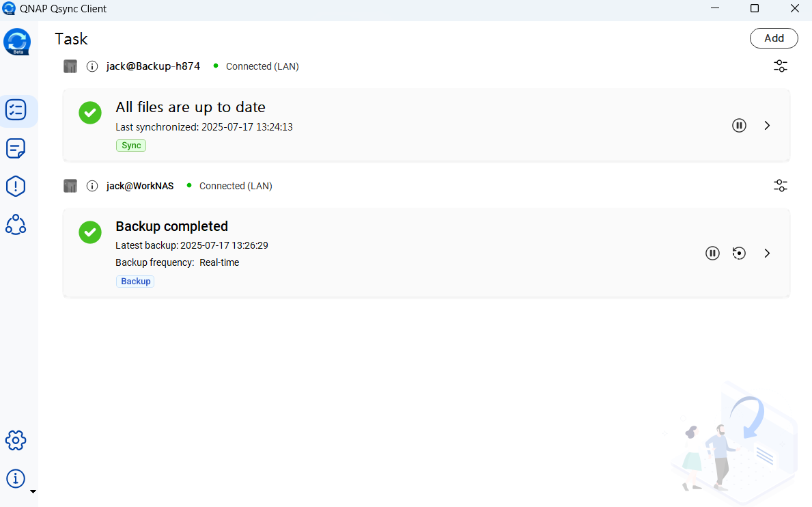Image resolution: width=812 pixels, height=507 pixels.
Task: Click the about info icon at bottom
Action: point(16,478)
